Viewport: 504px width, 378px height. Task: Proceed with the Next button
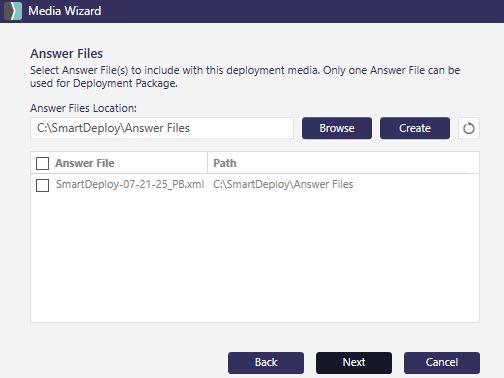click(x=354, y=363)
